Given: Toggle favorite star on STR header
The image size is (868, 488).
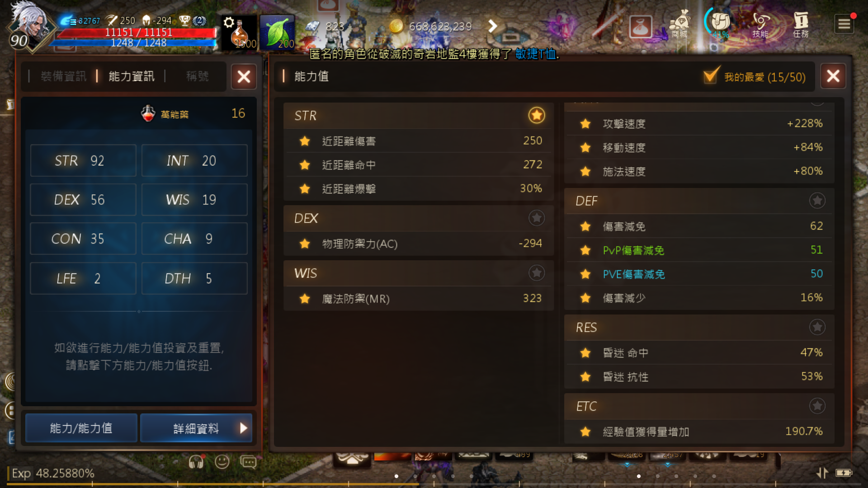Looking at the screenshot, I should click(537, 115).
